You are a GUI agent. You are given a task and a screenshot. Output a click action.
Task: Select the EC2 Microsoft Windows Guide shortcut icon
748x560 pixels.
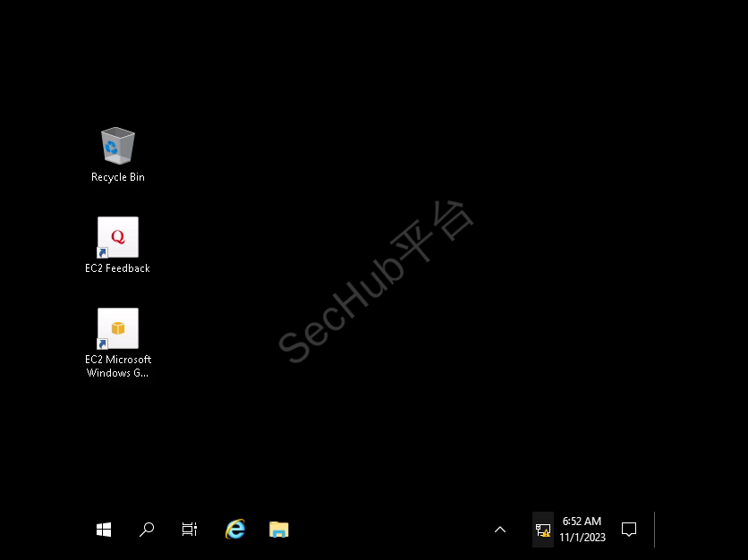[x=117, y=328]
